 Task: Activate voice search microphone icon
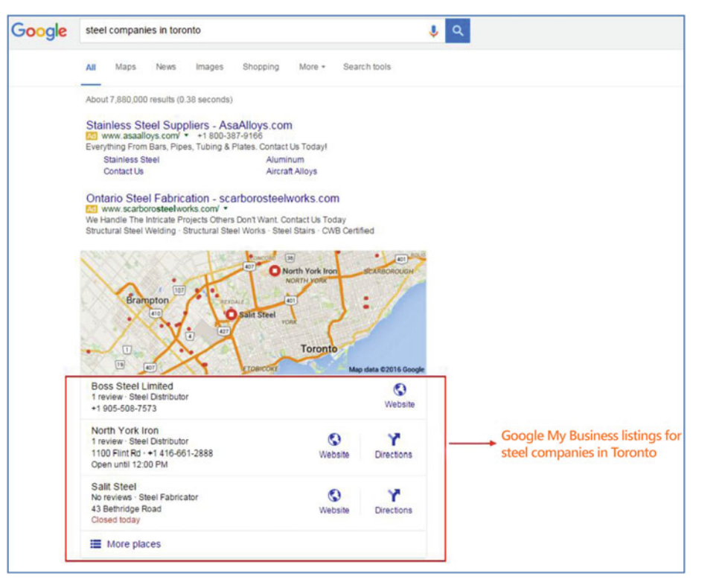(x=433, y=31)
